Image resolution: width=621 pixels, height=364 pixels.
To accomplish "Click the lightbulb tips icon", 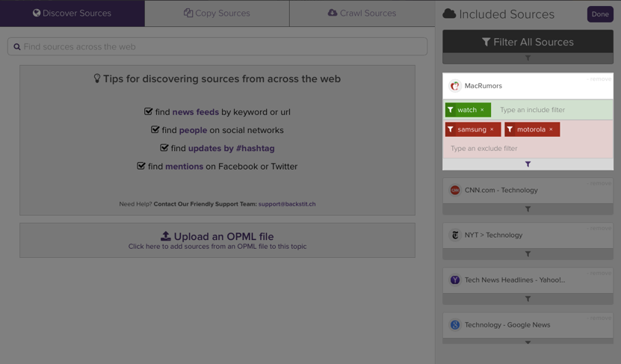I will 97,78.
